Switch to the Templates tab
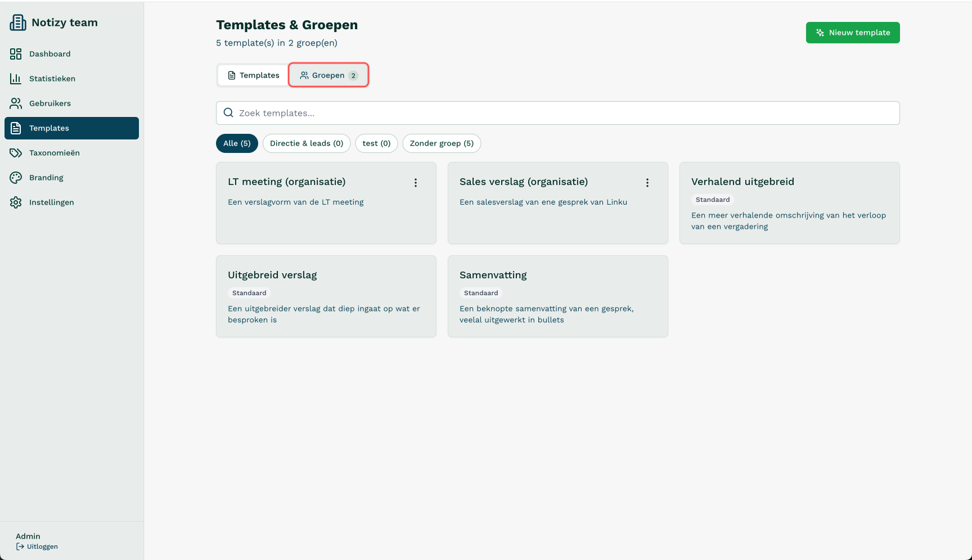 [253, 75]
